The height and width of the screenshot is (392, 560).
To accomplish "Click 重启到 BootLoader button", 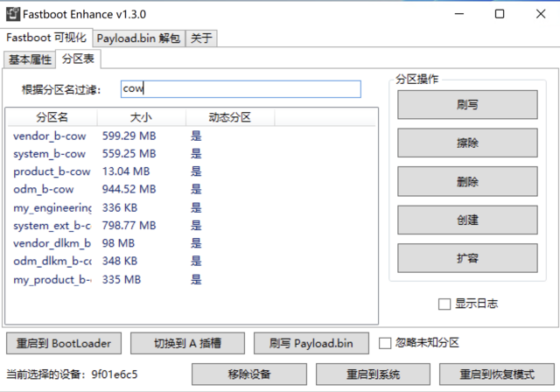I will [x=64, y=344].
